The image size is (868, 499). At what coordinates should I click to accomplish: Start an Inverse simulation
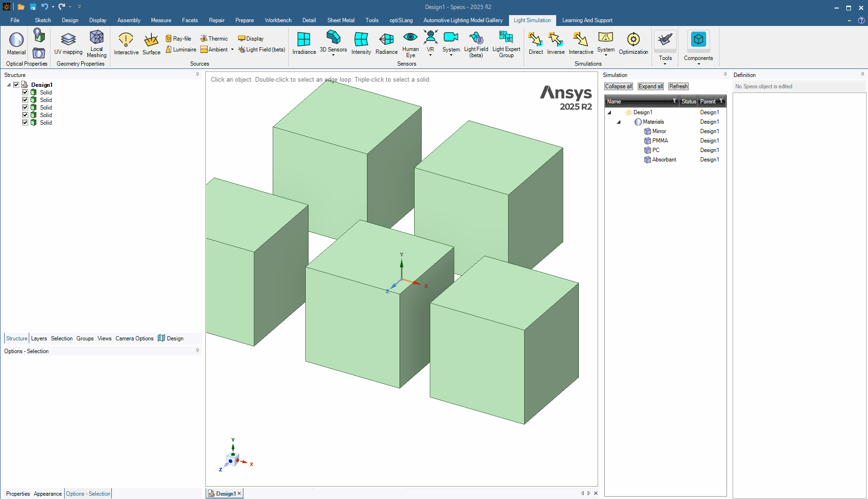tap(556, 43)
